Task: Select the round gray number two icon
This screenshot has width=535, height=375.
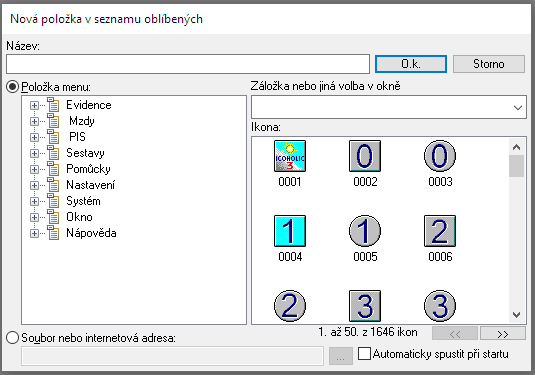Action: tap(290, 306)
